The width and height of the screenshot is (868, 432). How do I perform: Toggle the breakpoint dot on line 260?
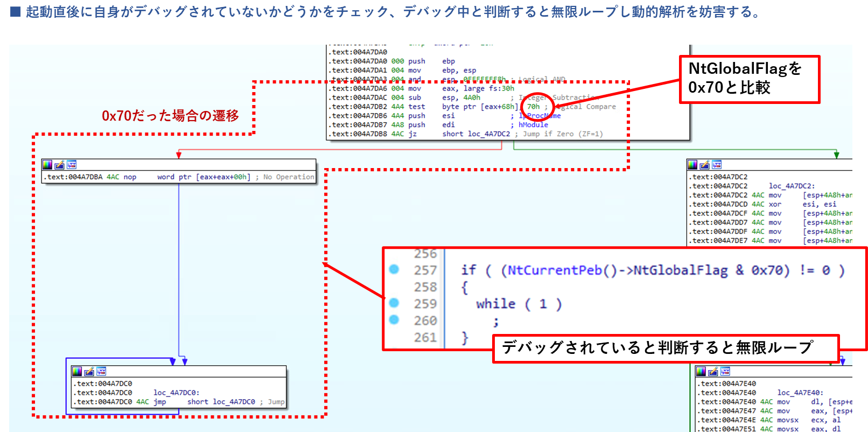coord(394,320)
